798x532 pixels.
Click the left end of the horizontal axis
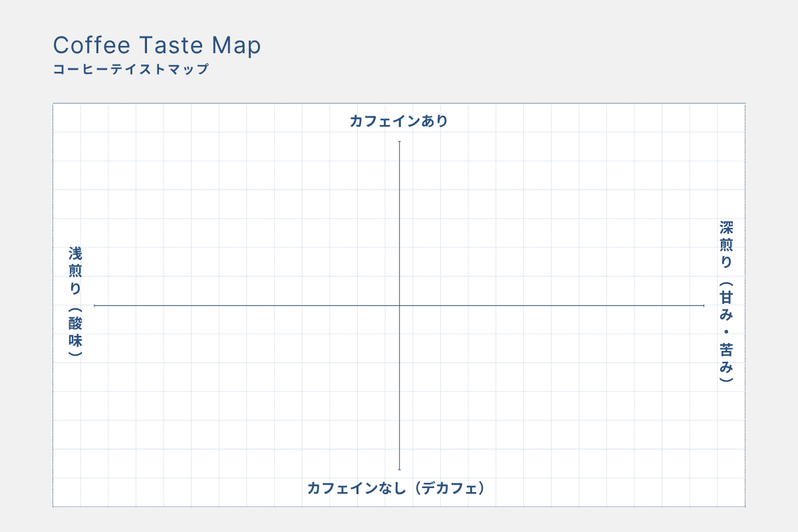click(x=95, y=305)
